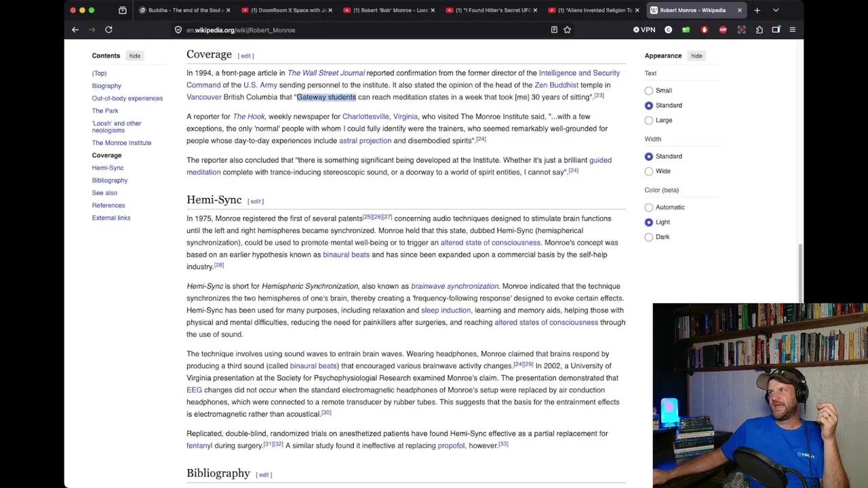Close the Aliens Invented Religion tab
The width and height of the screenshot is (868, 488).
click(x=637, y=10)
